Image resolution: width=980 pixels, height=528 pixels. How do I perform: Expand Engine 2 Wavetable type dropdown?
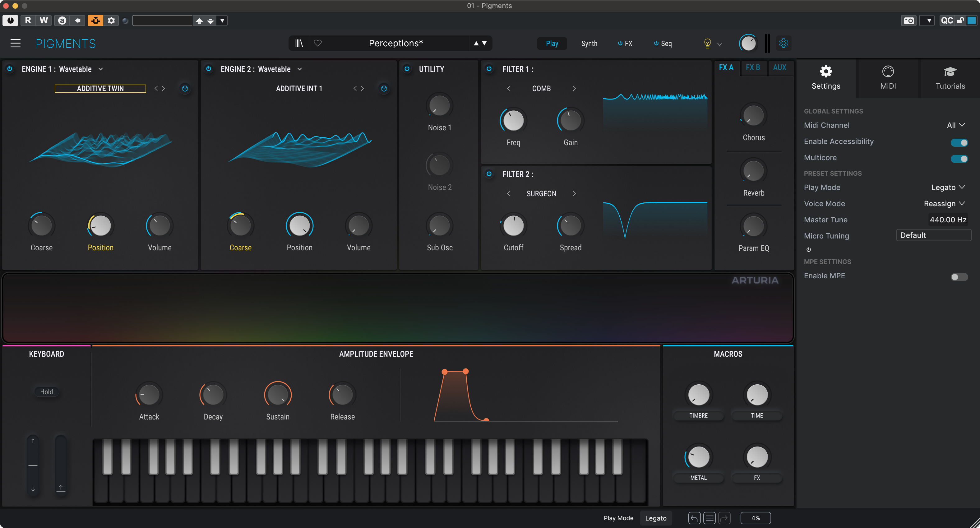(300, 69)
